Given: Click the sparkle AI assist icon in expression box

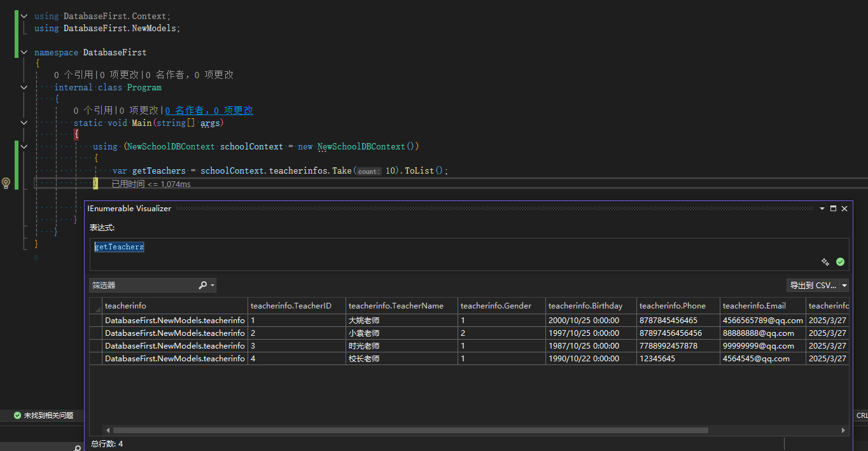Looking at the screenshot, I should [825, 261].
